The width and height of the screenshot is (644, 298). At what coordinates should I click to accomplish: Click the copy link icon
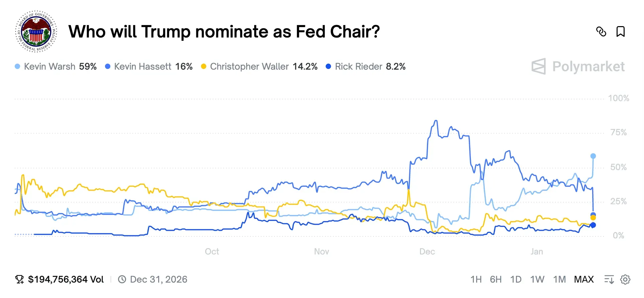(601, 32)
